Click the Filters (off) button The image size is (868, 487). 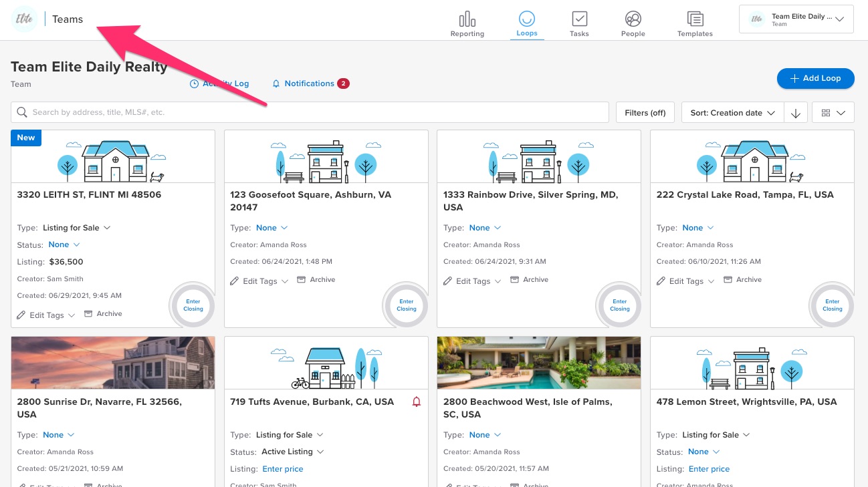coord(645,113)
